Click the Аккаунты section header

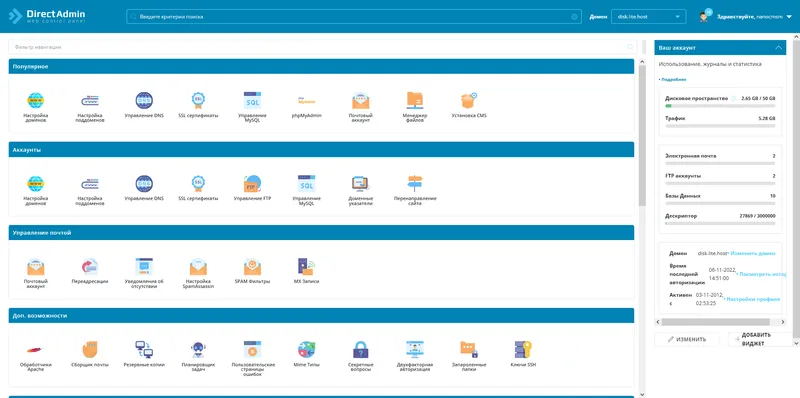tap(321, 150)
